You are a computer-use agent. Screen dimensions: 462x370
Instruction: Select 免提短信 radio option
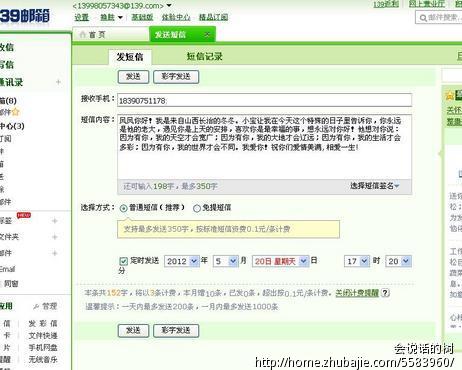tap(197, 208)
